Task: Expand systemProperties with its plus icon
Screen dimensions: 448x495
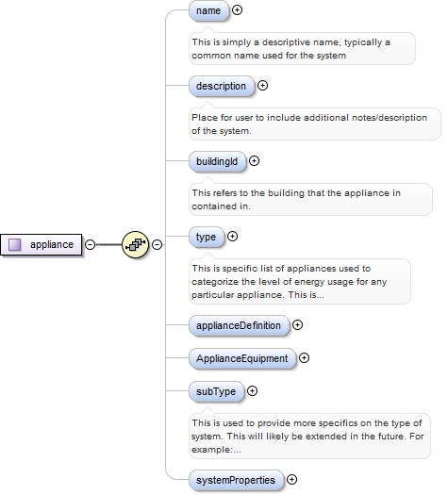Action: pos(291,480)
